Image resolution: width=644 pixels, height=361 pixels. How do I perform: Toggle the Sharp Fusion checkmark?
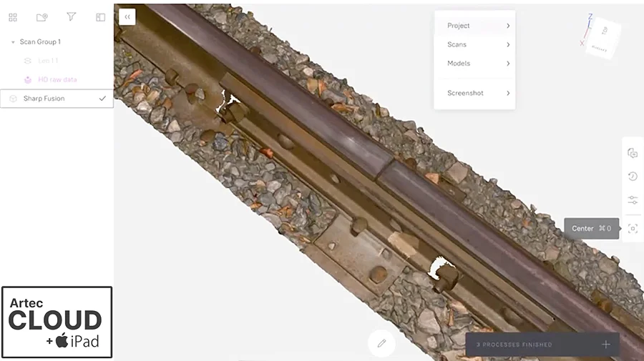(x=102, y=99)
